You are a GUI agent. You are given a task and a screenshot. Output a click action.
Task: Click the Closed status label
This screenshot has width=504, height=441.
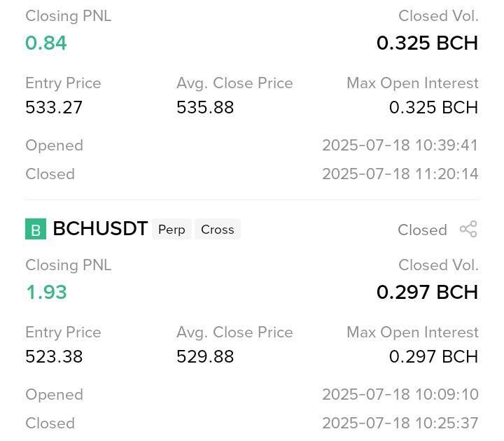422,230
